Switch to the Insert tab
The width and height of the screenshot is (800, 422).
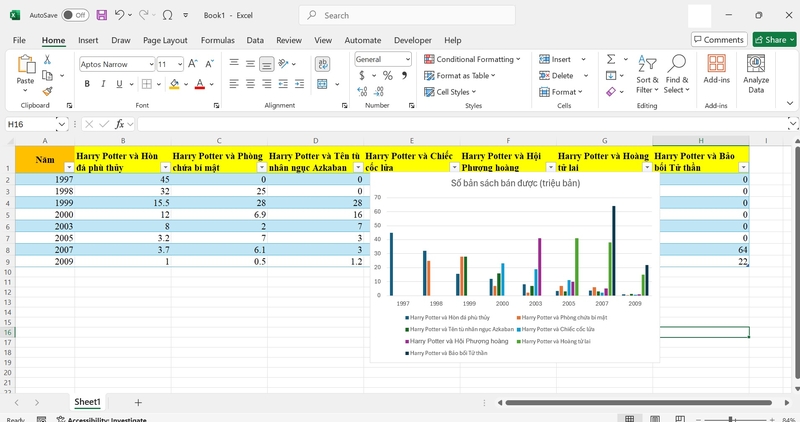point(88,40)
